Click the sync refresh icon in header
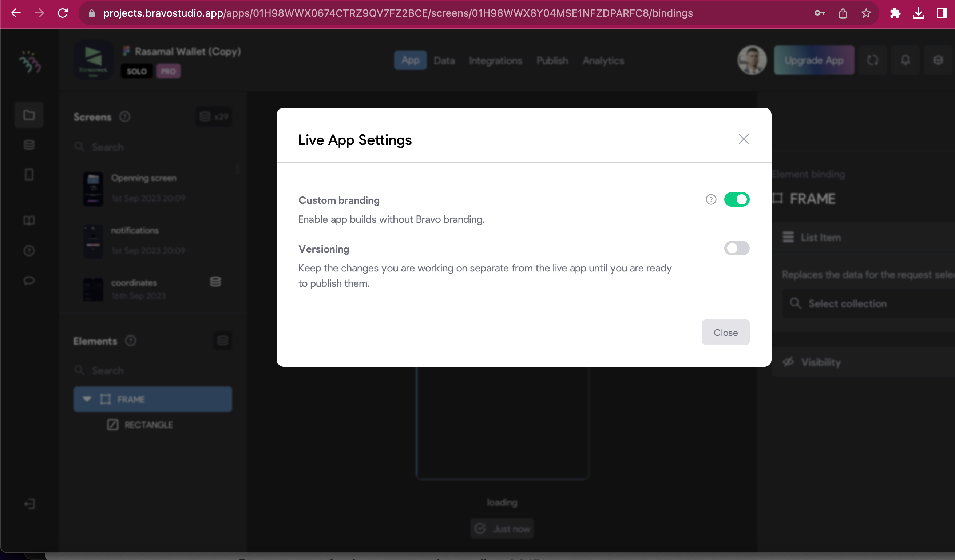 click(x=872, y=60)
